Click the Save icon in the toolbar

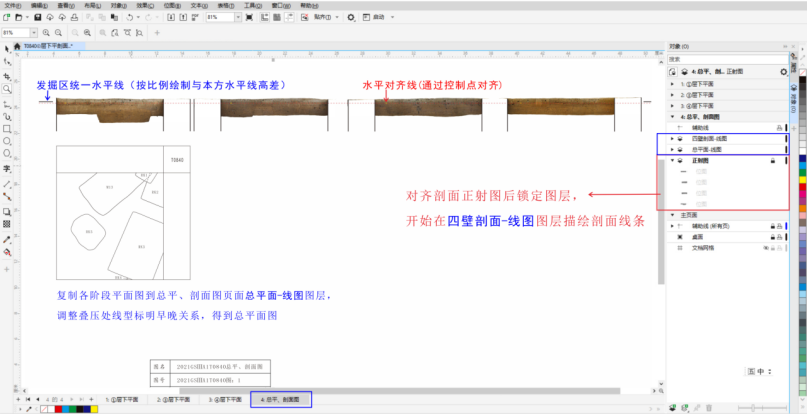(37, 18)
